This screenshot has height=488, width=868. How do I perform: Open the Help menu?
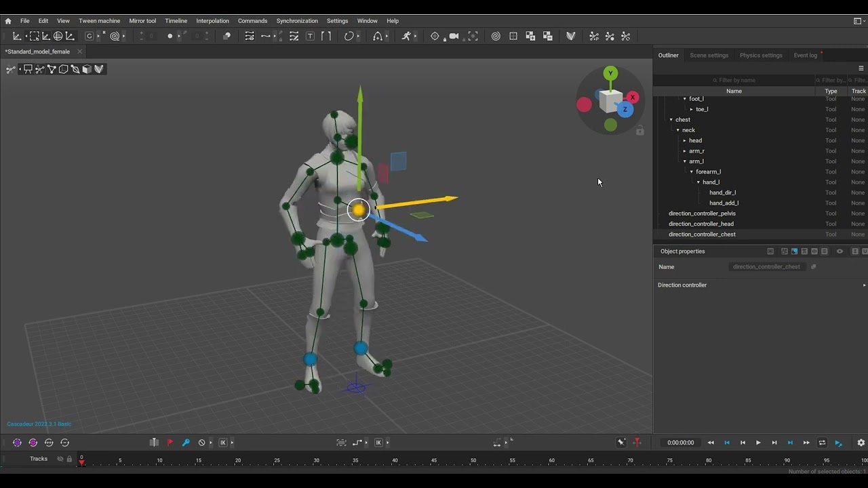click(393, 21)
